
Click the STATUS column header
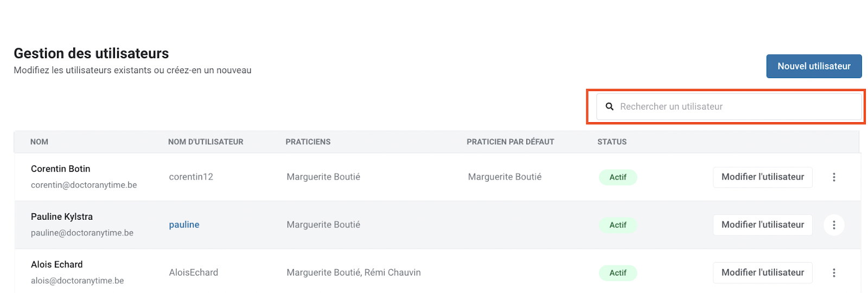click(612, 142)
